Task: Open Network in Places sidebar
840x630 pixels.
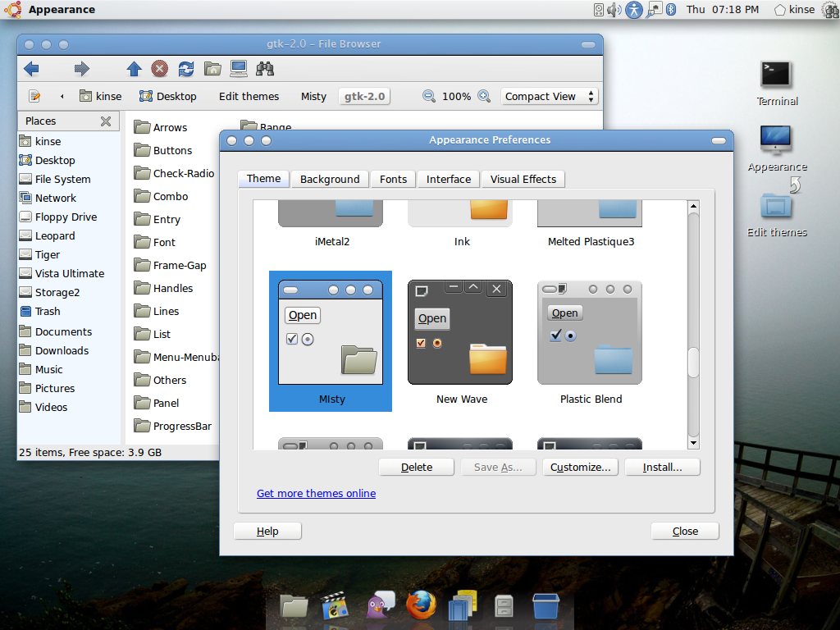Action: (x=48, y=199)
